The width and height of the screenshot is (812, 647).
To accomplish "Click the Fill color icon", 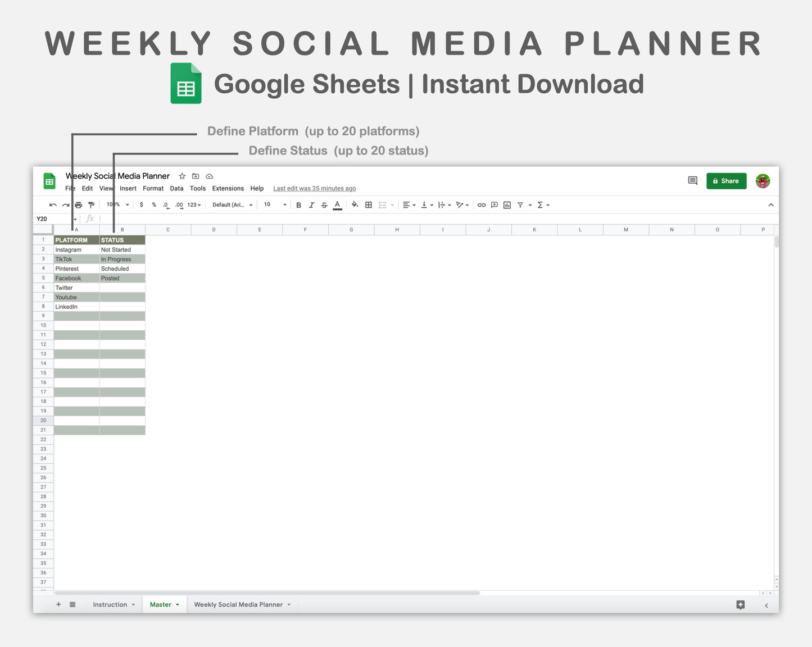I will (x=355, y=204).
